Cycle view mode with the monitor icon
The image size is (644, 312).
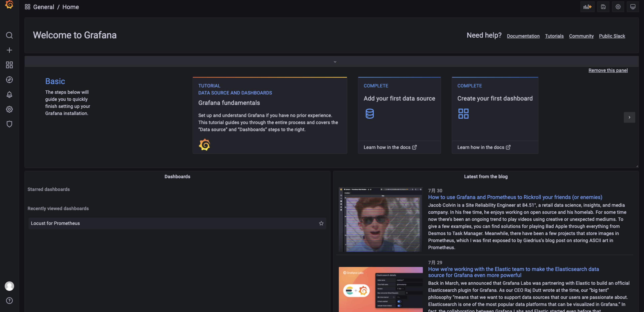point(633,7)
